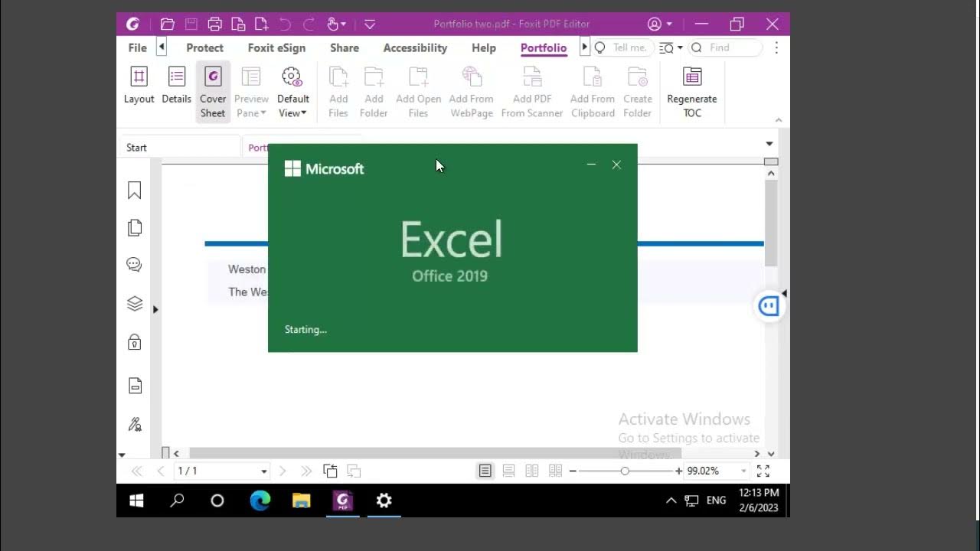The height and width of the screenshot is (551, 980).
Task: Click zoom in plus button
Action: 678,471
